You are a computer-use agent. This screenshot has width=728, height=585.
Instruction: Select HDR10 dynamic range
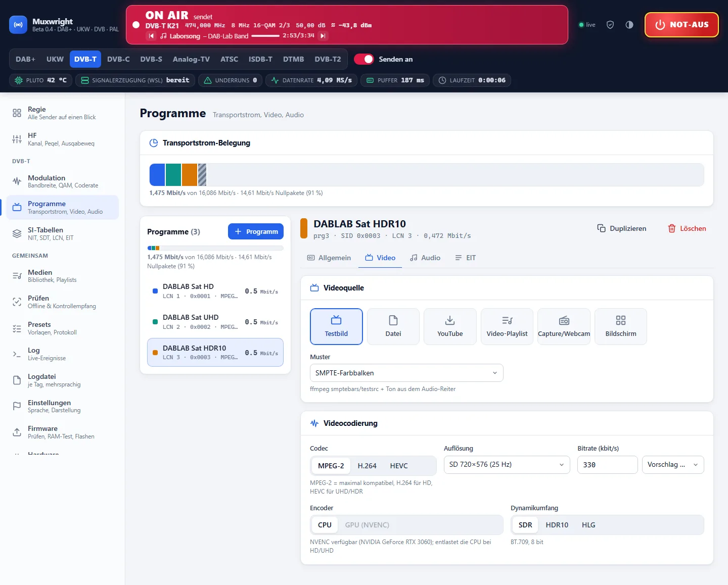tap(557, 525)
